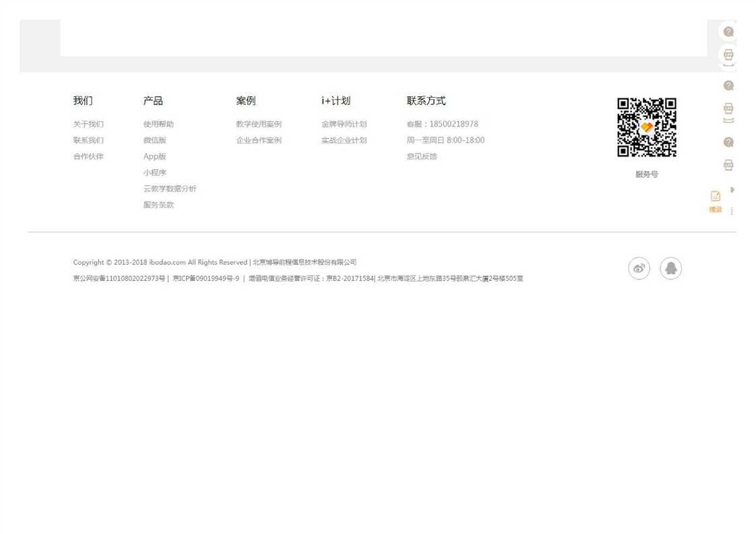
Task: Click the 意见反馈 feedback link
Action: point(422,157)
